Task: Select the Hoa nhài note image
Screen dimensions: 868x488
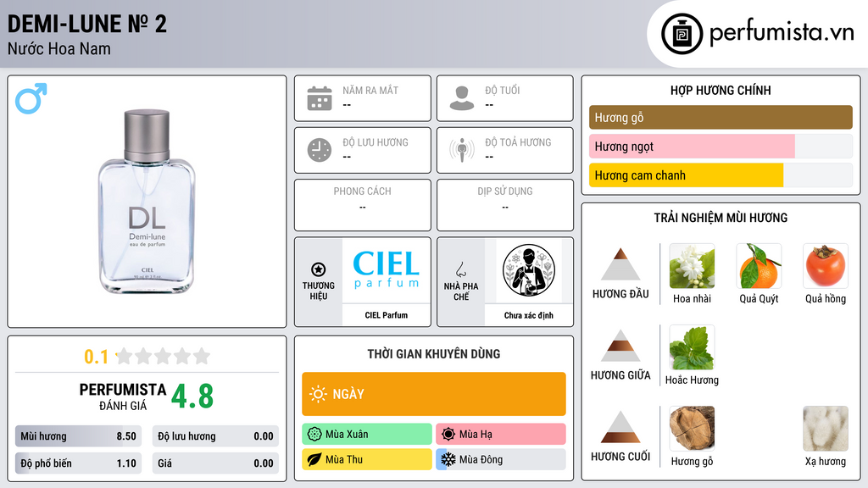Action: (692, 265)
